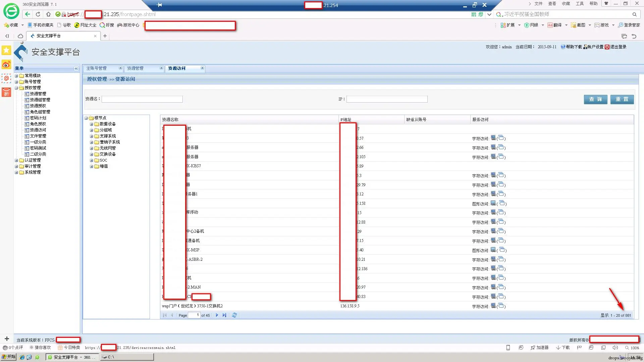Click the 资源名 input field
This screenshot has height=362, width=644.
(142, 99)
